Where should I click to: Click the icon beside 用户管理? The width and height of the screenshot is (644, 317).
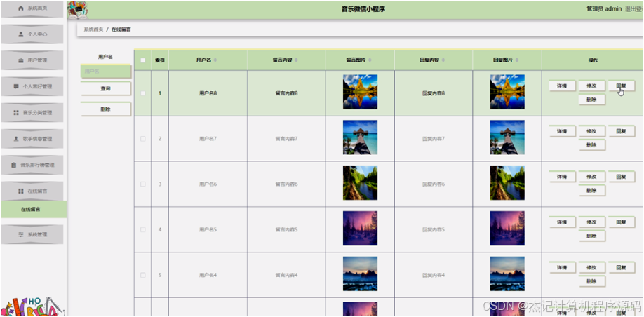tap(21, 60)
